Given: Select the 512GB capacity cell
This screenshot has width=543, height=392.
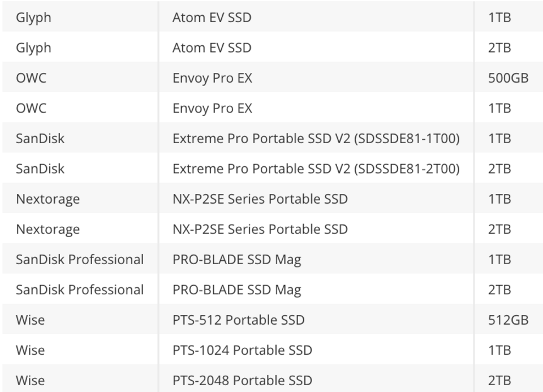Looking at the screenshot, I should click(508, 320).
